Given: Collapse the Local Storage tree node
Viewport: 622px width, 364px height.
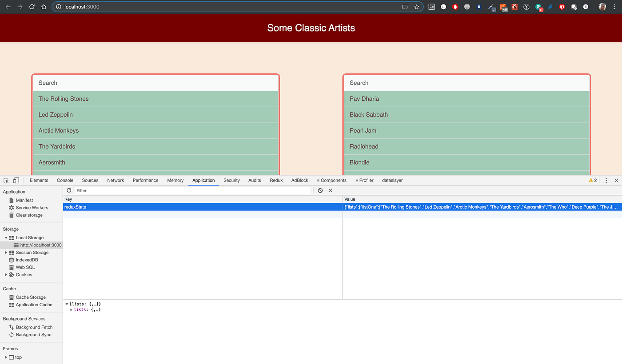Looking at the screenshot, I should pos(6,237).
